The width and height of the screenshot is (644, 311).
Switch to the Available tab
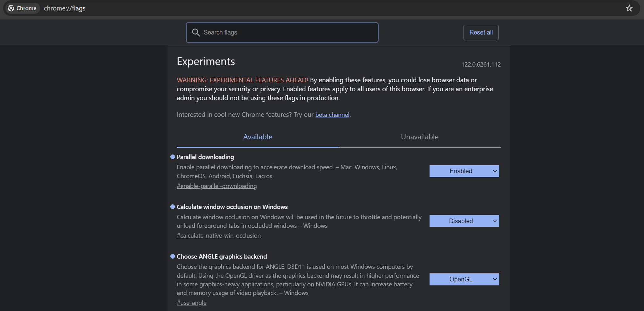pos(258,137)
